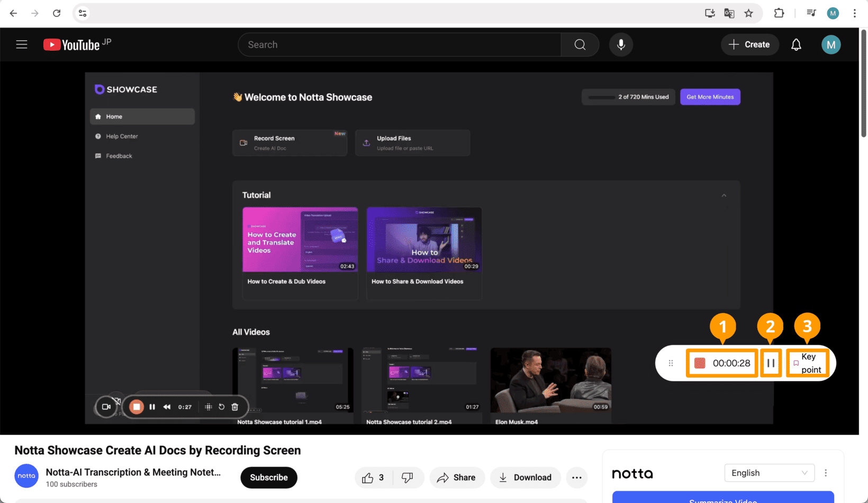
Task: Click the camera icon in recorder bar
Action: [106, 407]
